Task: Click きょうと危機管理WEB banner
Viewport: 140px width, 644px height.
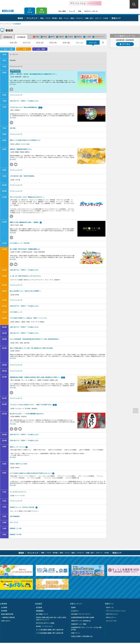Action: [123, 570]
